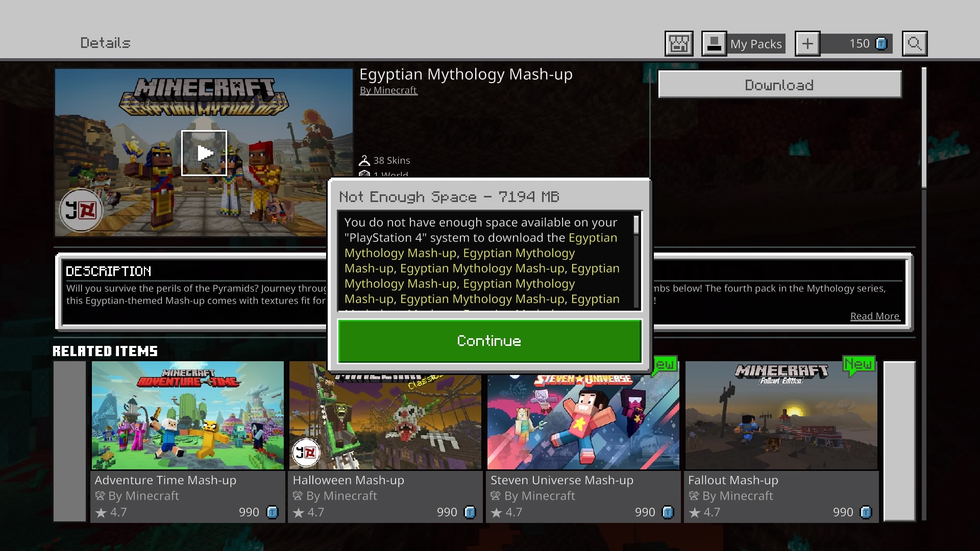The image size is (980, 551).
Task: Click the plus button to add Minecoins
Action: pyautogui.click(x=807, y=44)
